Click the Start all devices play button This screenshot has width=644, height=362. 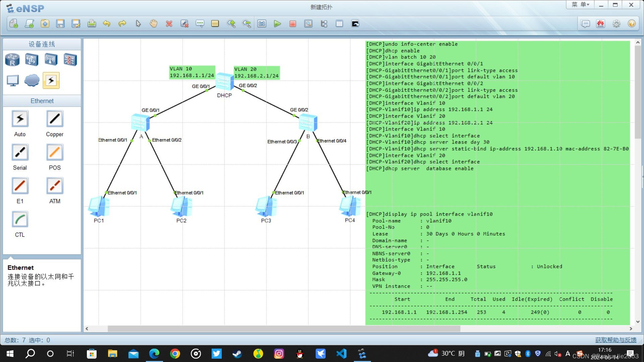point(277,24)
